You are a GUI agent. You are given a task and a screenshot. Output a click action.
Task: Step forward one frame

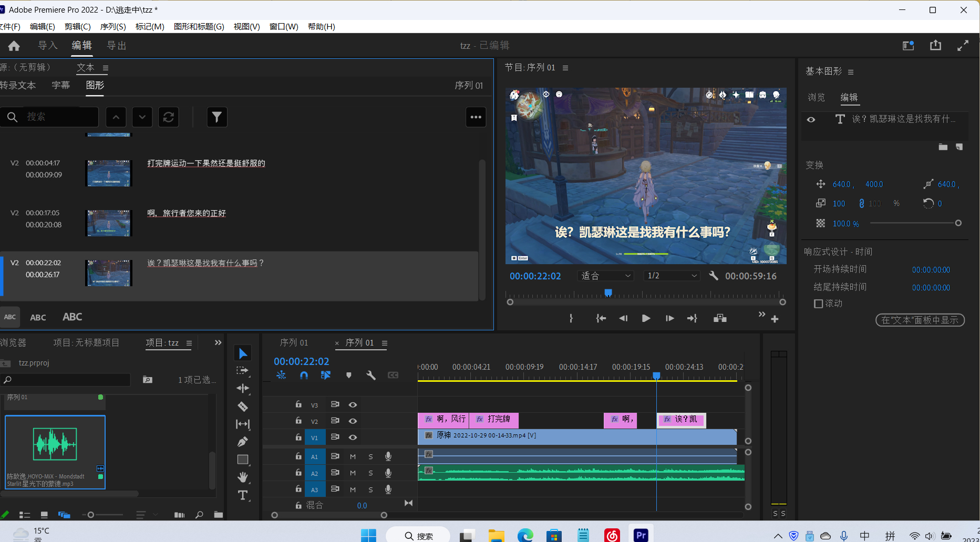coord(669,318)
